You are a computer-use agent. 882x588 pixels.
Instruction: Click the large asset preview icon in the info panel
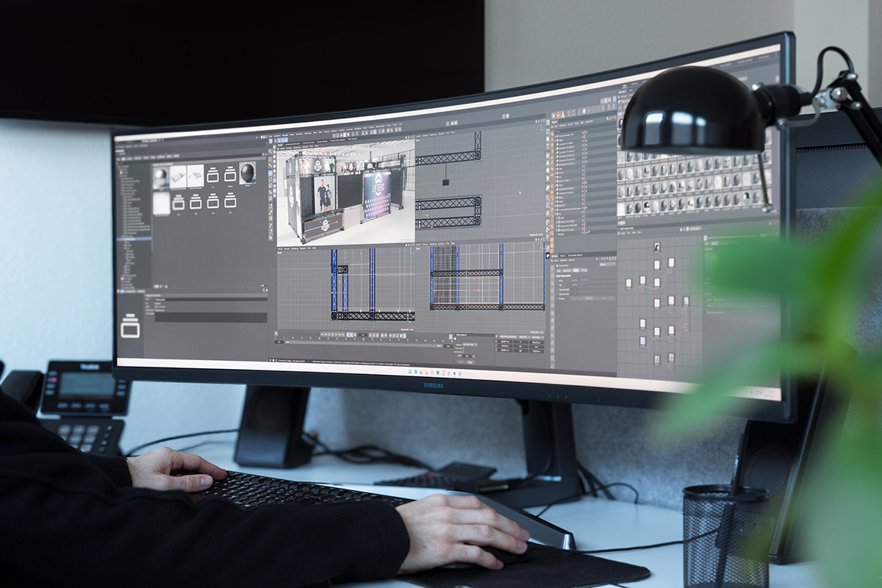[x=130, y=326]
